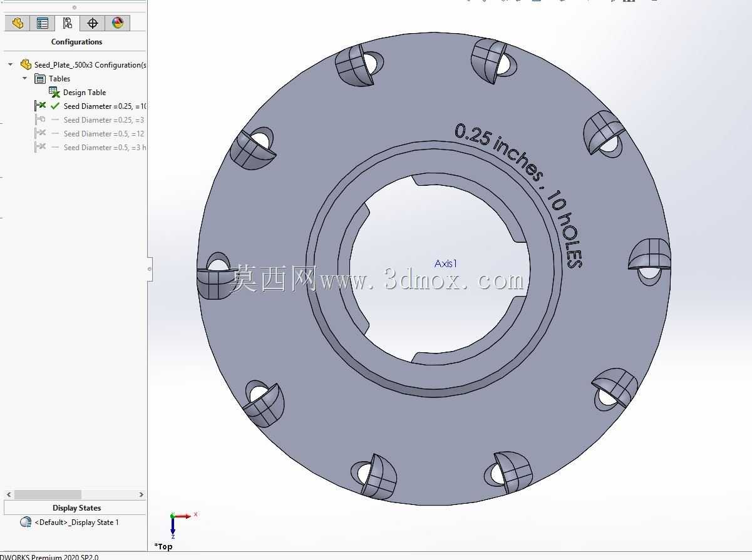Viewport: 752px width, 560px height.
Task: Select the Seed_Plate_.500x3 Configuration root item
Action: click(90, 64)
